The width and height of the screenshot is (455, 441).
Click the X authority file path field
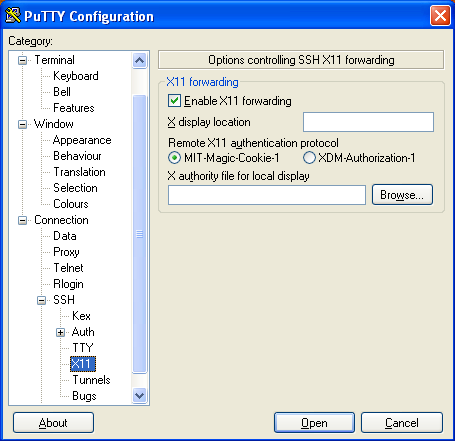pos(267,195)
